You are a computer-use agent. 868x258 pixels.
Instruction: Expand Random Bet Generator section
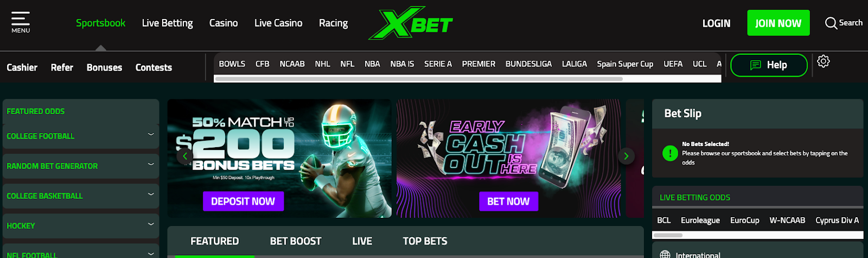click(x=80, y=166)
